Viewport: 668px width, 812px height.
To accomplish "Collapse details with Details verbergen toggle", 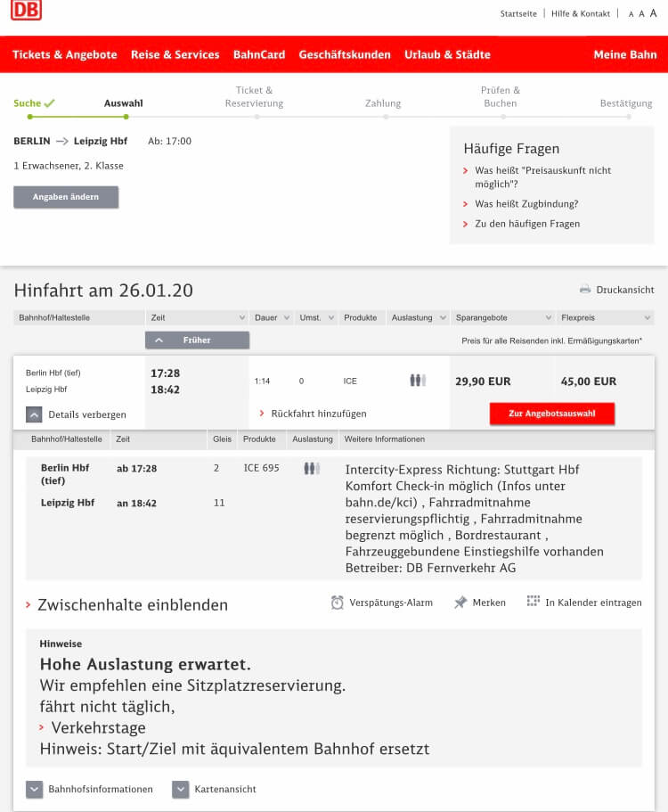I will tap(34, 414).
